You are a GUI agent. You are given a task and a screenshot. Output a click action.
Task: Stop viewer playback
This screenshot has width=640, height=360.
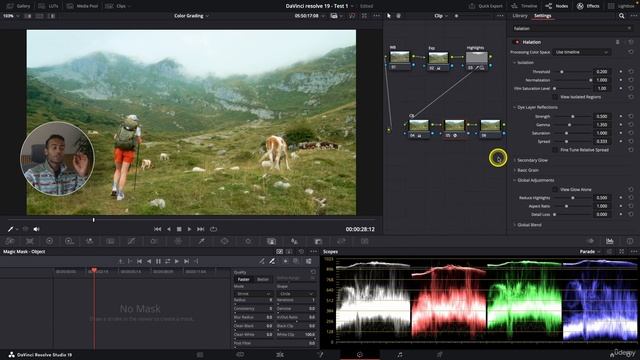[179, 229]
